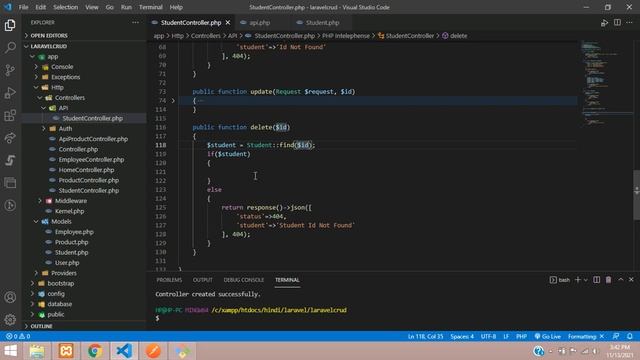
Task: Click errors and warnings status indicator
Action: pyautogui.click(x=18, y=336)
